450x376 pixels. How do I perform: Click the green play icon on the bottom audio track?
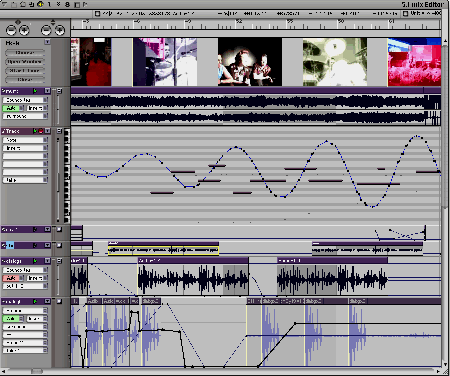35,301
